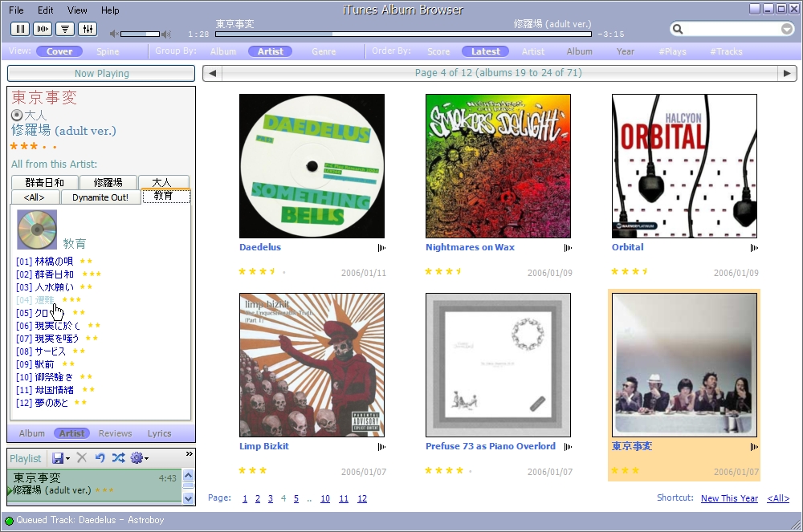Go to page 5 link
The height and width of the screenshot is (532, 803).
[x=296, y=498]
